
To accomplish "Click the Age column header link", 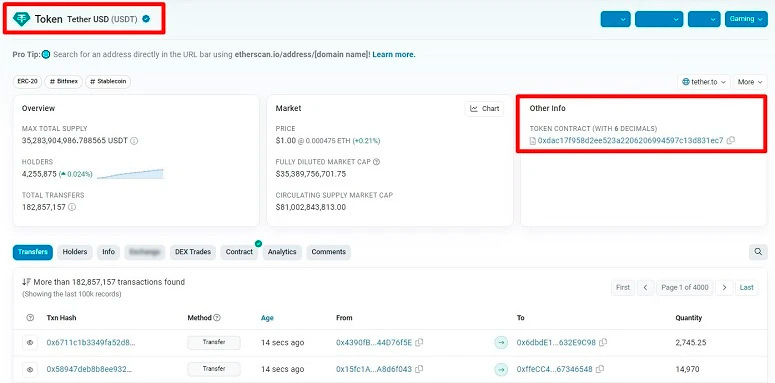I will (x=267, y=318).
